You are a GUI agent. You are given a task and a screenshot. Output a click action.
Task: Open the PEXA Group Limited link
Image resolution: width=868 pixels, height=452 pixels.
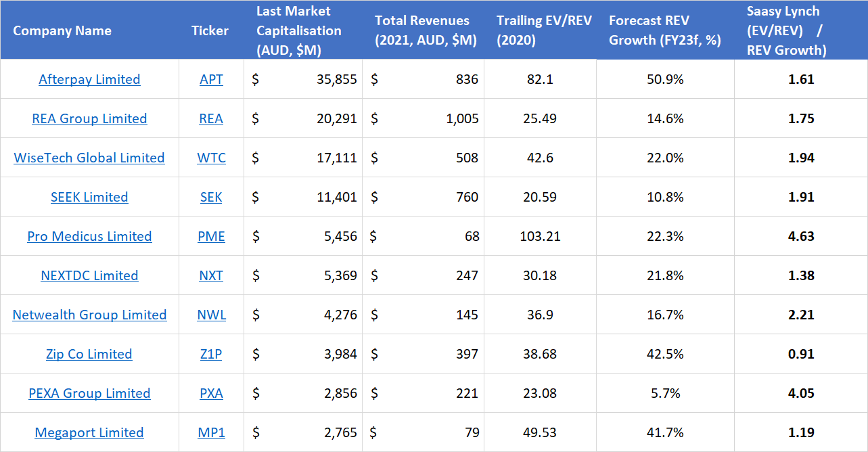tap(89, 393)
